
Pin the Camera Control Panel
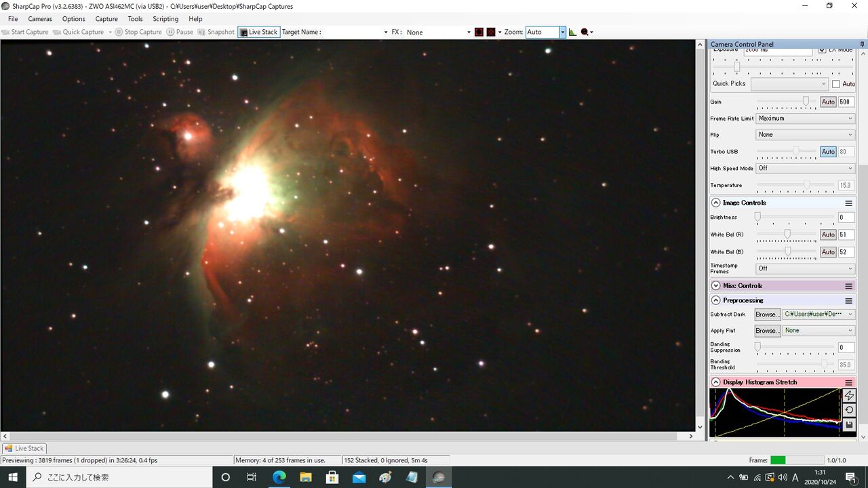[x=862, y=44]
